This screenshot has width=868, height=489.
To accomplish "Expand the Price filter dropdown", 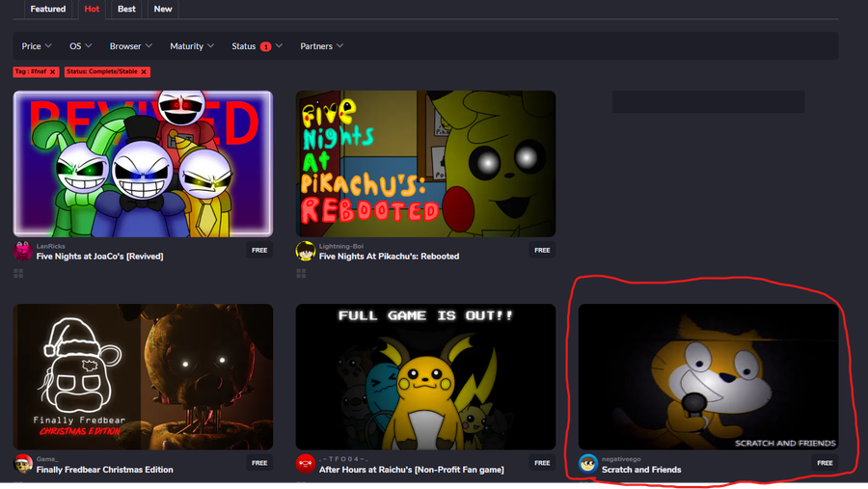I will point(37,46).
